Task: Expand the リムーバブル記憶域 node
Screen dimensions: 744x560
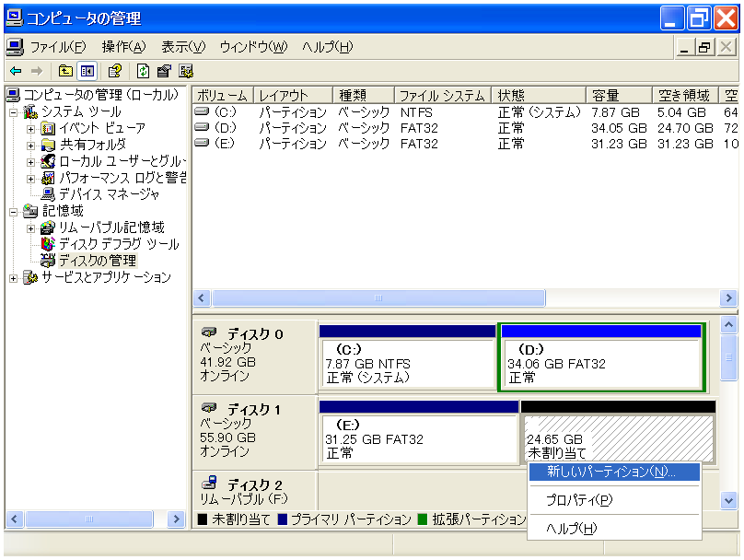Action: (30, 228)
